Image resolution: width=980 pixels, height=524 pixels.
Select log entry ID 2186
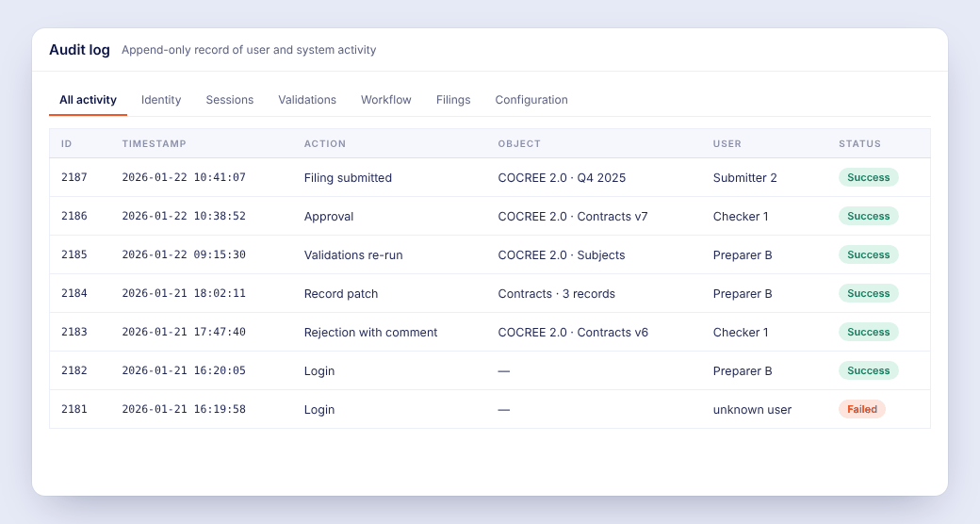[73, 217]
